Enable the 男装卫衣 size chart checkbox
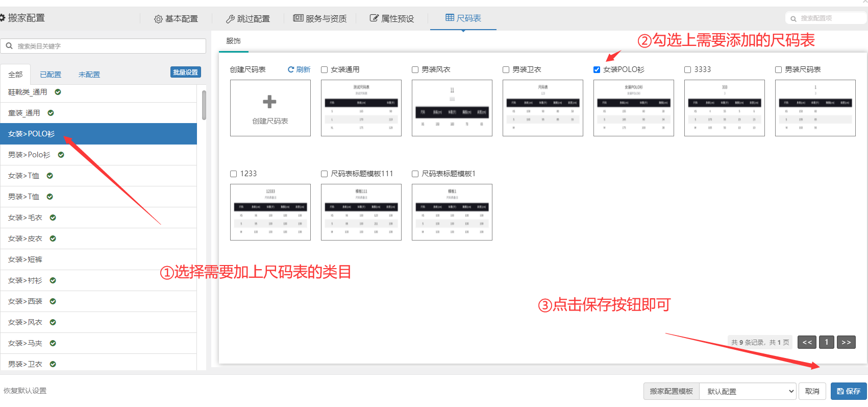868x407 pixels. tap(506, 70)
